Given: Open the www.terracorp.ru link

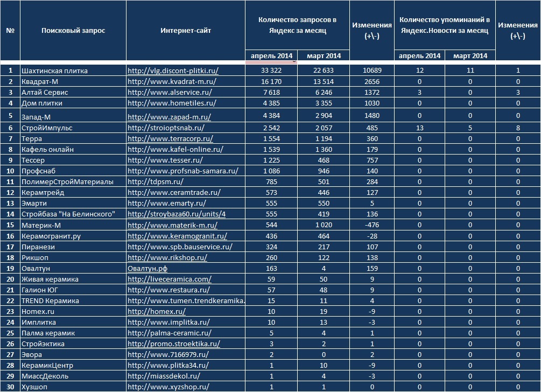Looking at the screenshot, I should click(x=170, y=138).
